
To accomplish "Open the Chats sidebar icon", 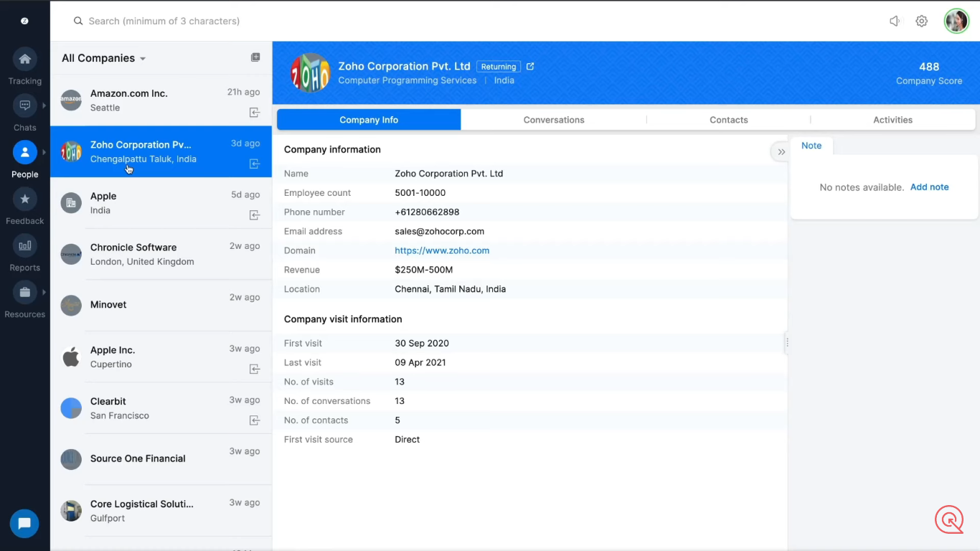I will coord(24,105).
